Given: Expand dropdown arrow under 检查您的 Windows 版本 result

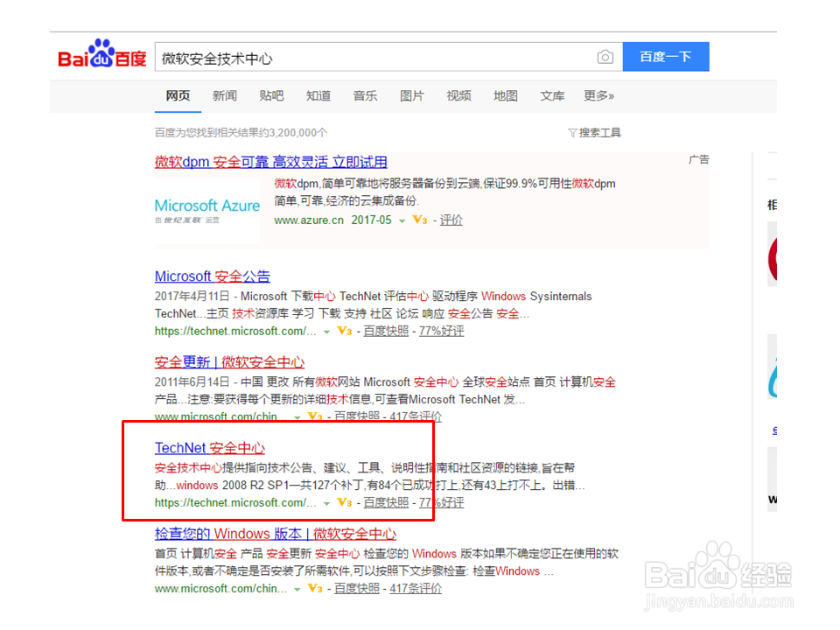Looking at the screenshot, I should coord(297,589).
